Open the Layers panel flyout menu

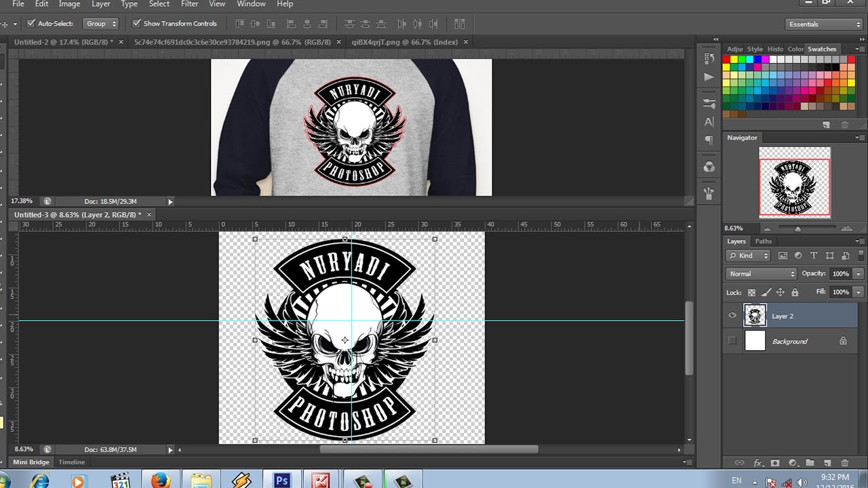[860, 241]
